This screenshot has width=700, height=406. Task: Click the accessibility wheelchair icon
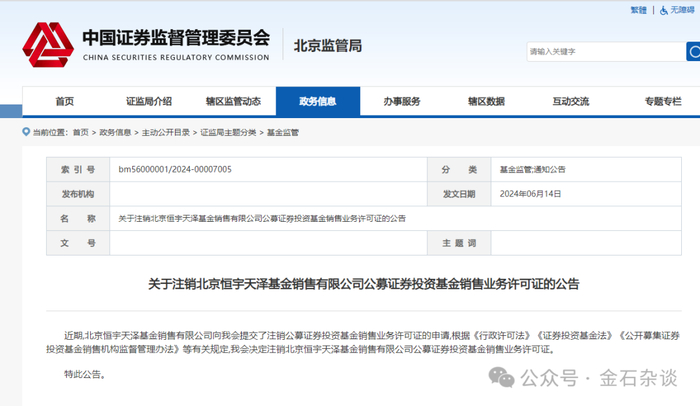coord(664,10)
